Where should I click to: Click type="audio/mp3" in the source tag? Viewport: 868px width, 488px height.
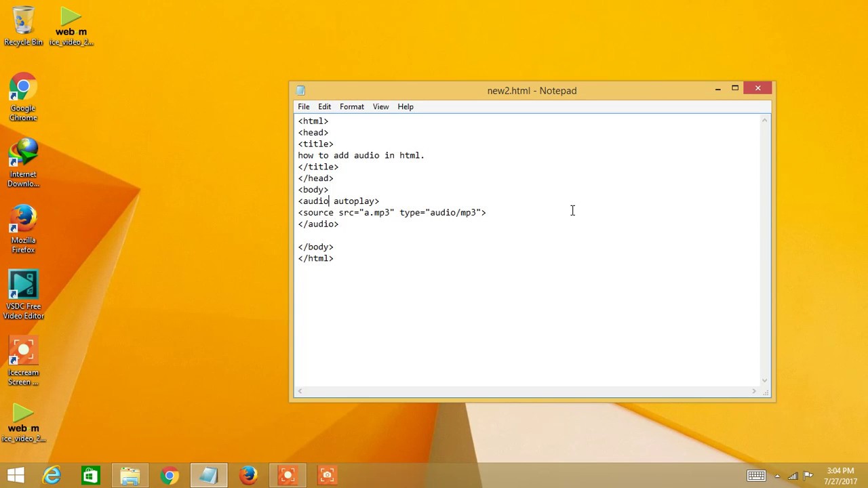(x=440, y=213)
